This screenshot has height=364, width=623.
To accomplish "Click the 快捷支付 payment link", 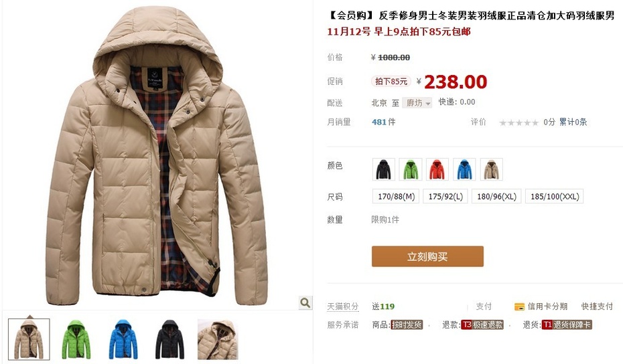I will 597,306.
